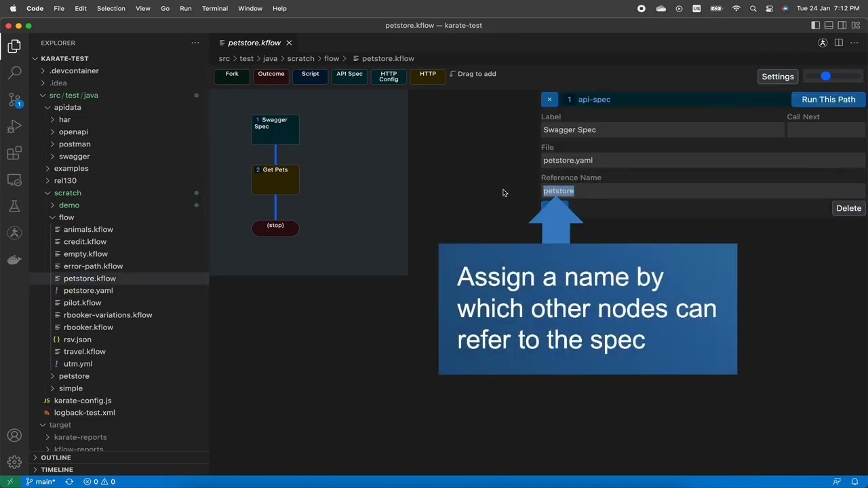This screenshot has width=868, height=488.
Task: Open macOS Control Center icon
Action: pyautogui.click(x=770, y=8)
